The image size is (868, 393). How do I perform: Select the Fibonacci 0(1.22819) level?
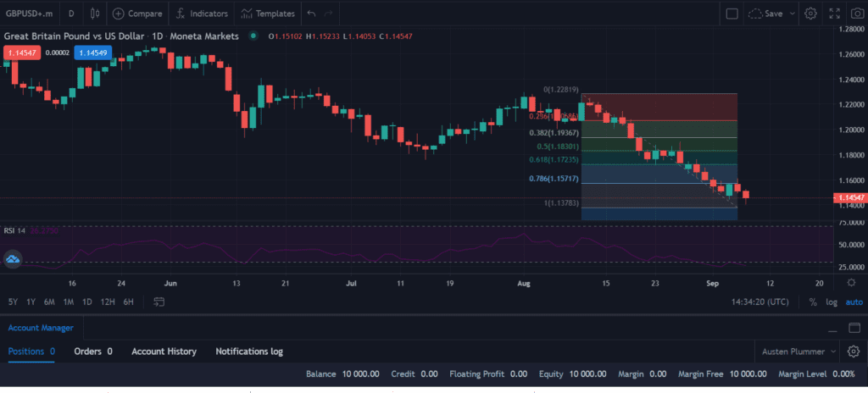(x=561, y=89)
